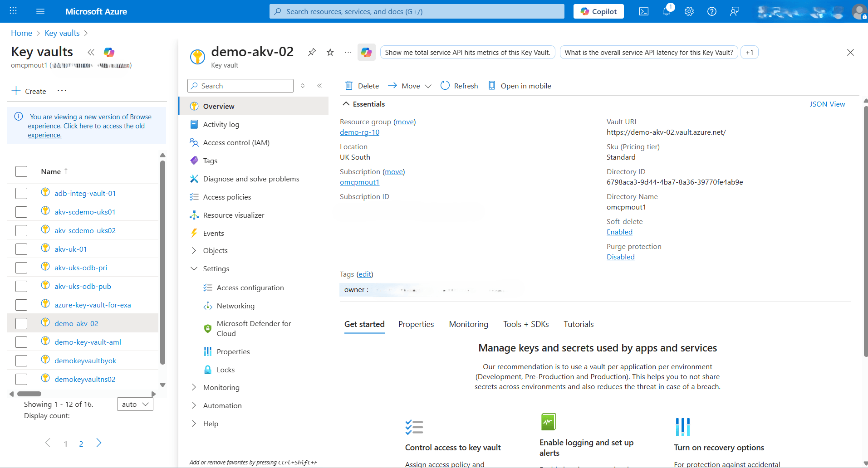Viewport: 868px width, 468px height.
Task: Switch to the Properties tab
Action: pos(416,324)
